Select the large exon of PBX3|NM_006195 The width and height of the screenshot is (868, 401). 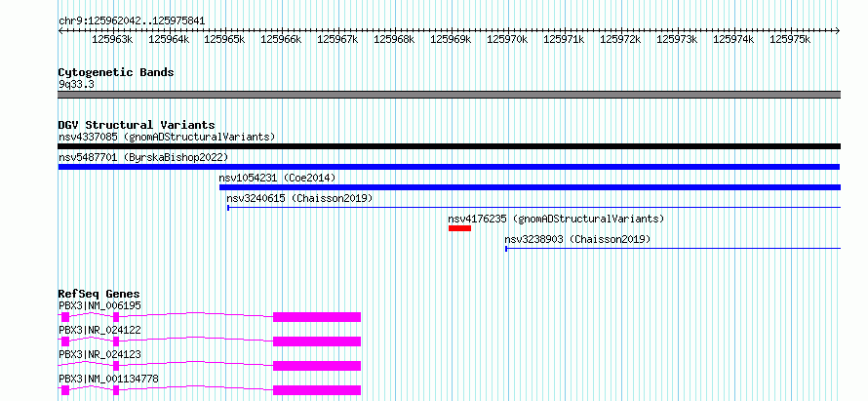tap(317, 317)
